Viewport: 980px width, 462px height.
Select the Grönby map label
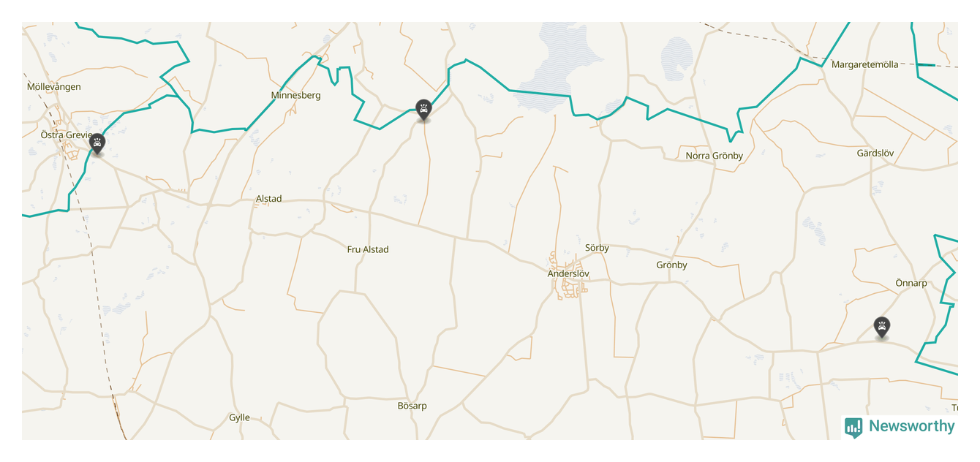click(671, 265)
